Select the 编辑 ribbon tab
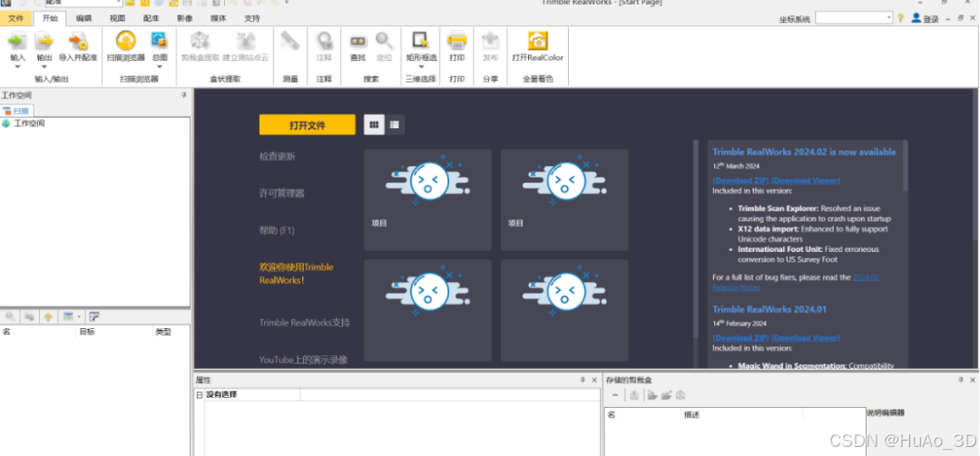The width and height of the screenshot is (980, 456). pos(83,18)
